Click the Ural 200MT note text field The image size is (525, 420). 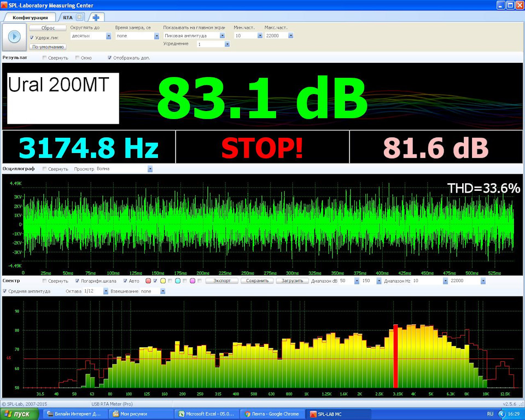(x=63, y=98)
